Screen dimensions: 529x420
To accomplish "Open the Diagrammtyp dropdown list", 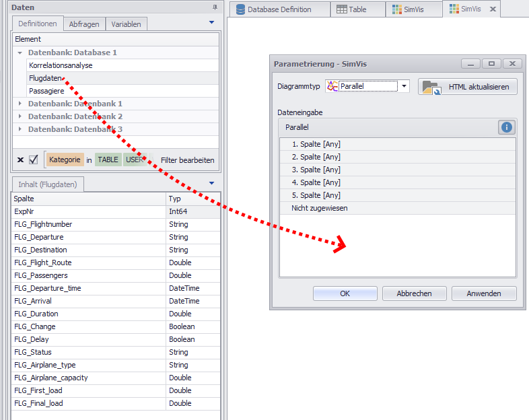I will coord(403,86).
